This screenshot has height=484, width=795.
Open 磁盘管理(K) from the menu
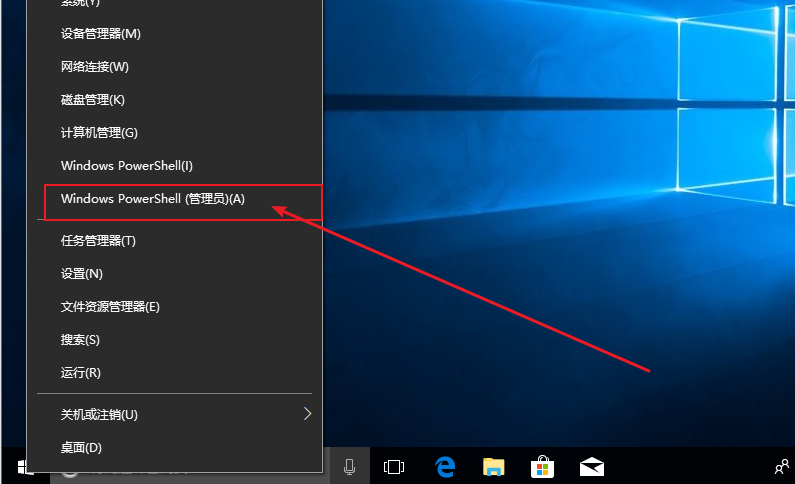(93, 100)
